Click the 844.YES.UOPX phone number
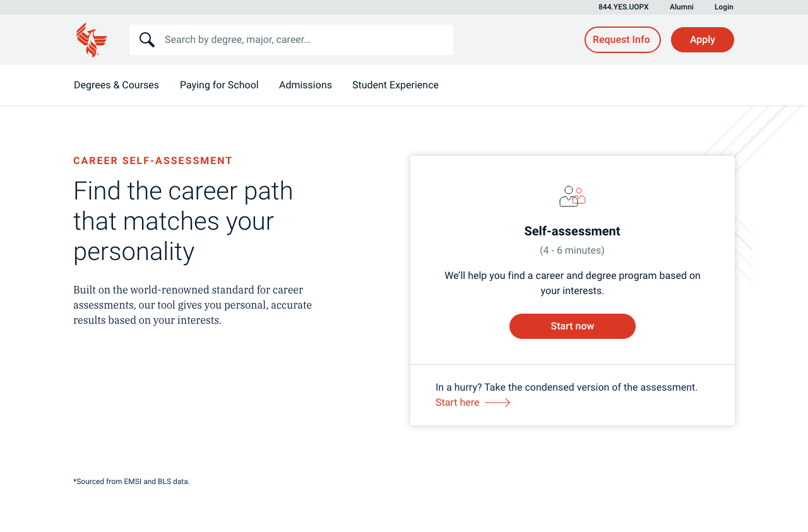The image size is (808, 532). pos(624,7)
